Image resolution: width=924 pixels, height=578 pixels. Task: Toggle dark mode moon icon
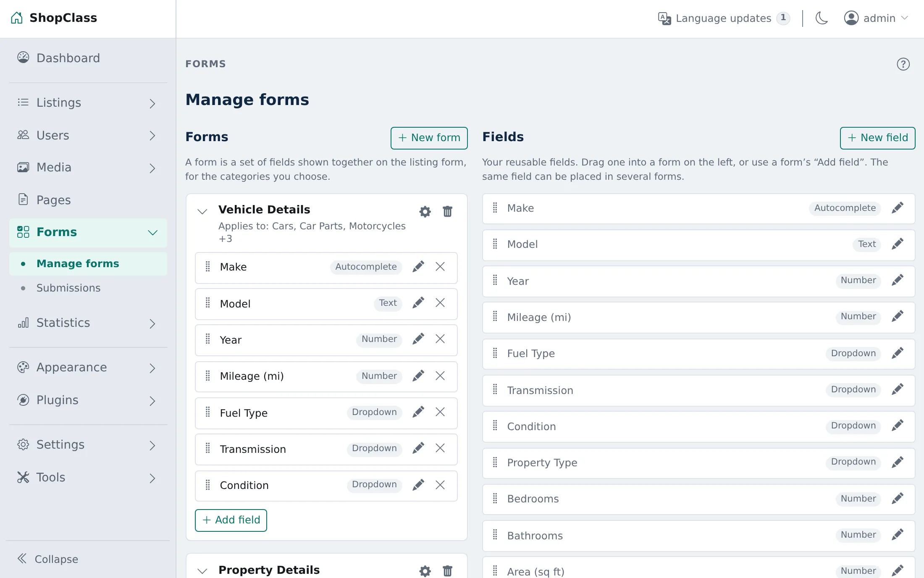point(822,18)
